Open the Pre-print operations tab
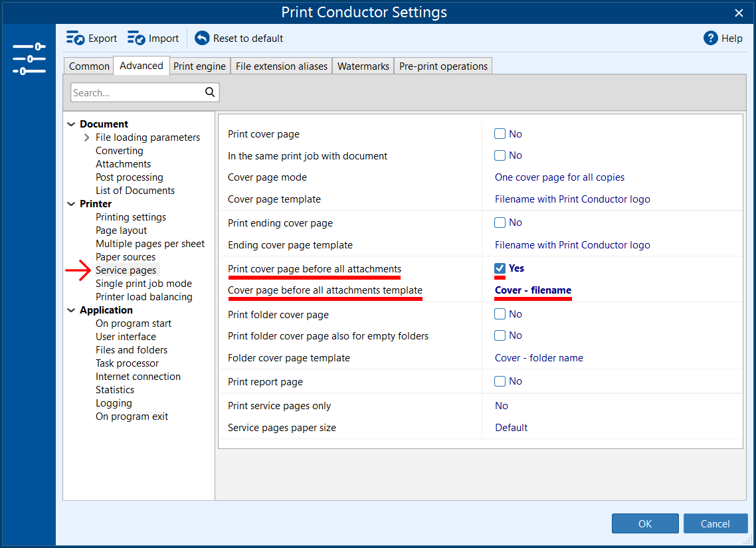Image resolution: width=756 pixels, height=548 pixels. 443,66
